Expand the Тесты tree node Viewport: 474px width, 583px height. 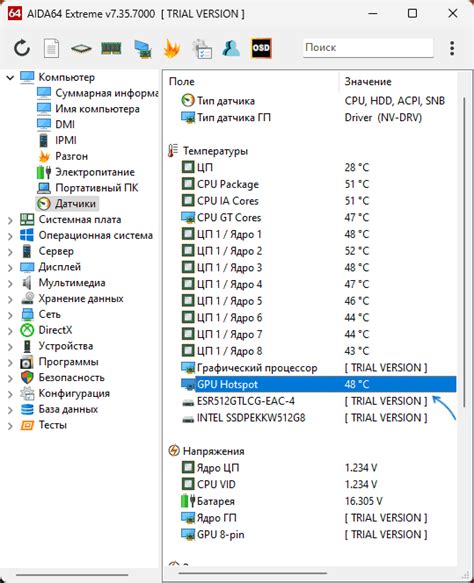click(x=10, y=426)
